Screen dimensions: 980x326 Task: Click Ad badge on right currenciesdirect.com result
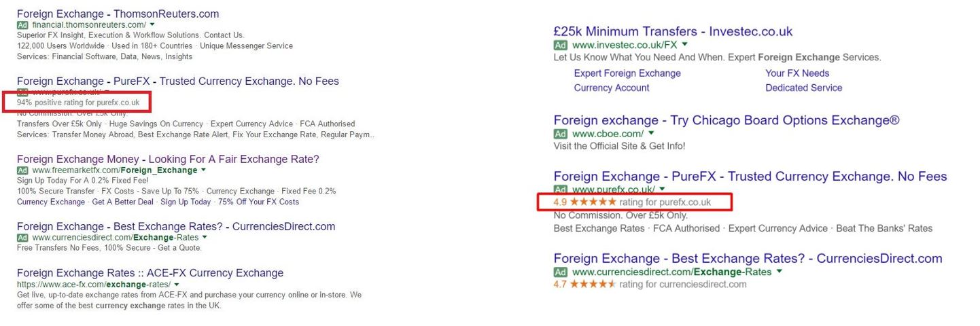560,272
